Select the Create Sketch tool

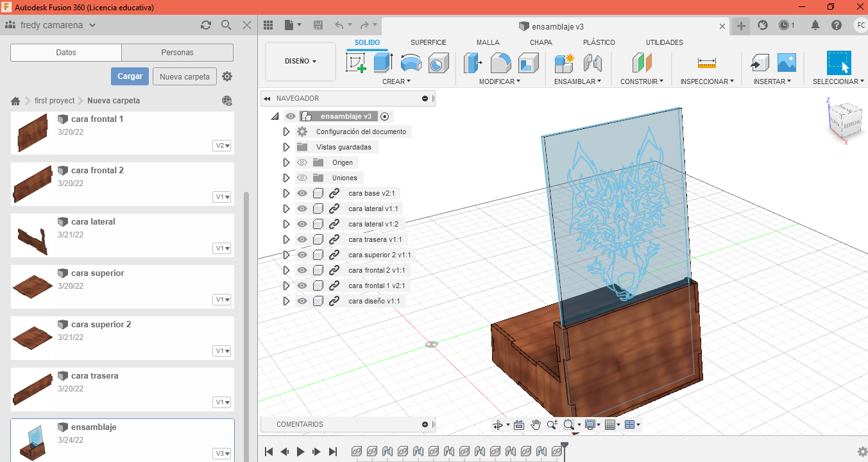(x=356, y=63)
